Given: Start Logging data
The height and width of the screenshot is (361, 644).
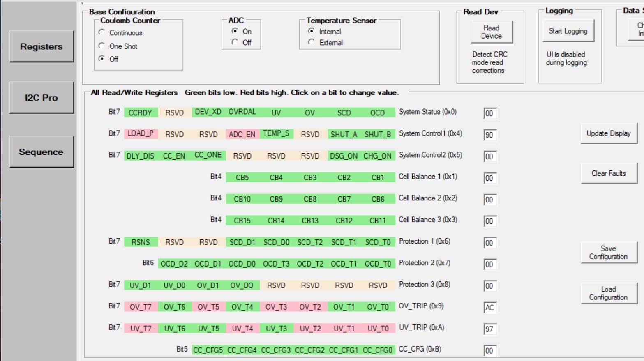Looking at the screenshot, I should [x=568, y=31].
